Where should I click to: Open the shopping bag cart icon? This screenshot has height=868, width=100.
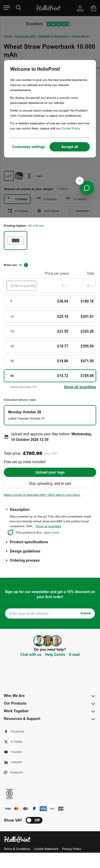[x=93, y=8]
